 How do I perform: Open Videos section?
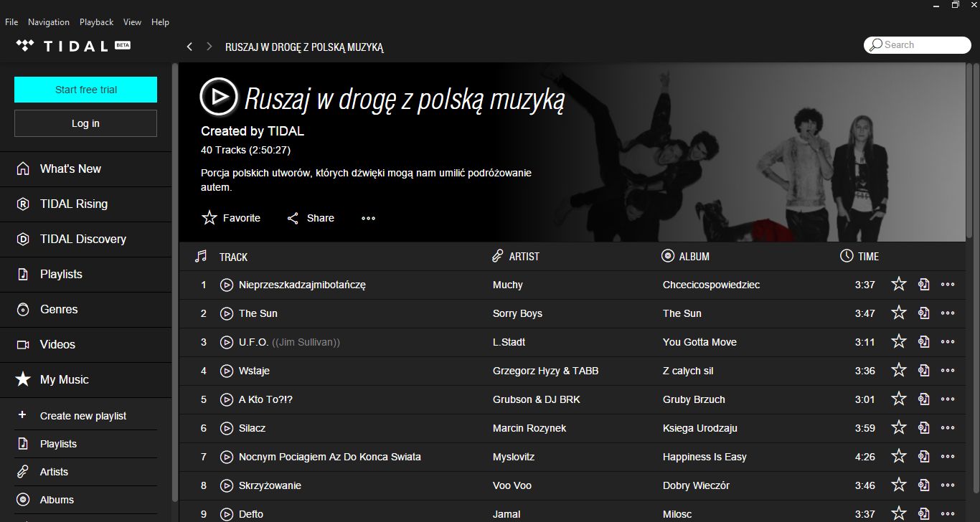(x=86, y=345)
